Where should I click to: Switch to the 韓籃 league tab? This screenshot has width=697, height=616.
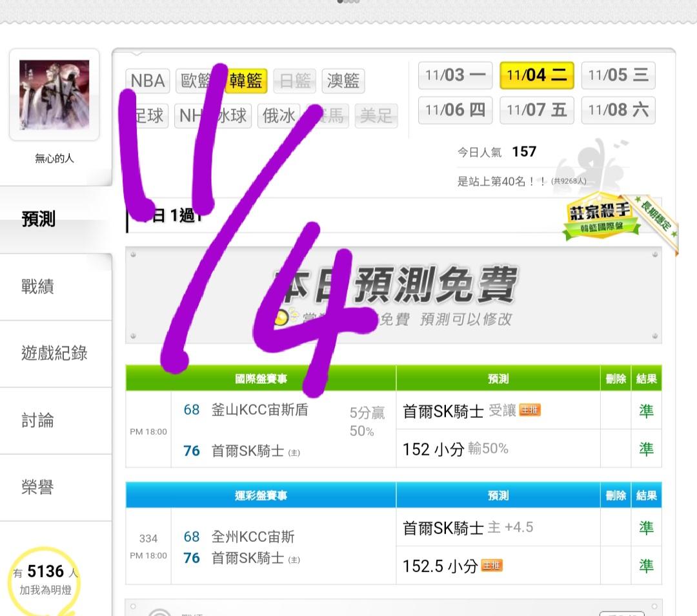click(x=247, y=81)
